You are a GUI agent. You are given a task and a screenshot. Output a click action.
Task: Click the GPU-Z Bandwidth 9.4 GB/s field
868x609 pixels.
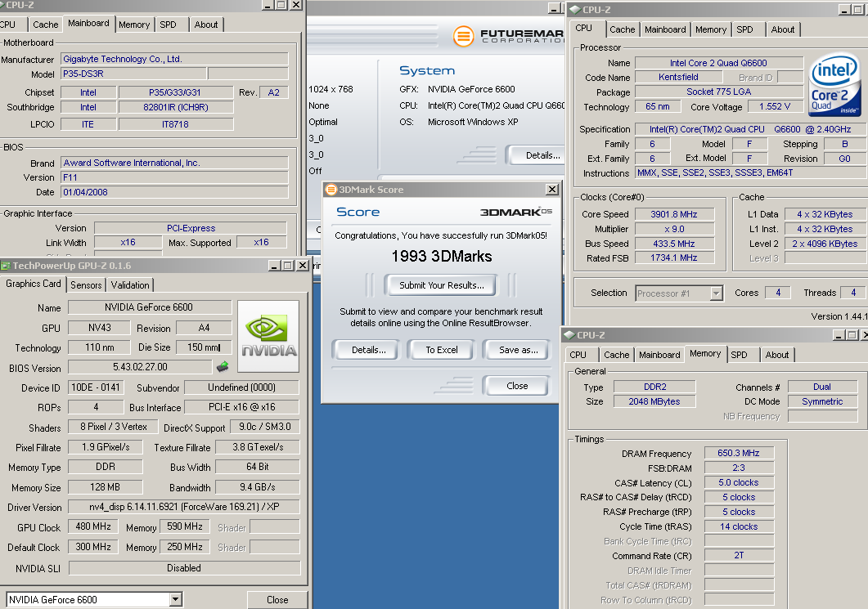[258, 486]
